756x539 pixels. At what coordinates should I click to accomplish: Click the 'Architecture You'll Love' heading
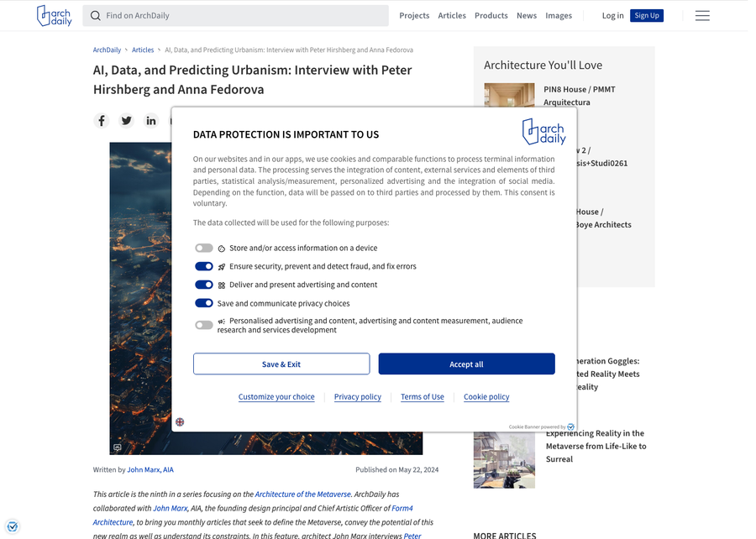point(543,65)
